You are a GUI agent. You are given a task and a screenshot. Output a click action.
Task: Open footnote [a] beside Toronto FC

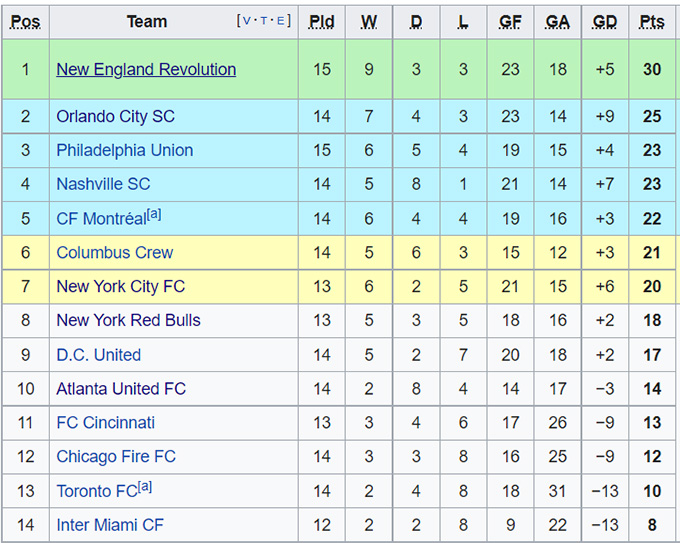pyautogui.click(x=145, y=486)
